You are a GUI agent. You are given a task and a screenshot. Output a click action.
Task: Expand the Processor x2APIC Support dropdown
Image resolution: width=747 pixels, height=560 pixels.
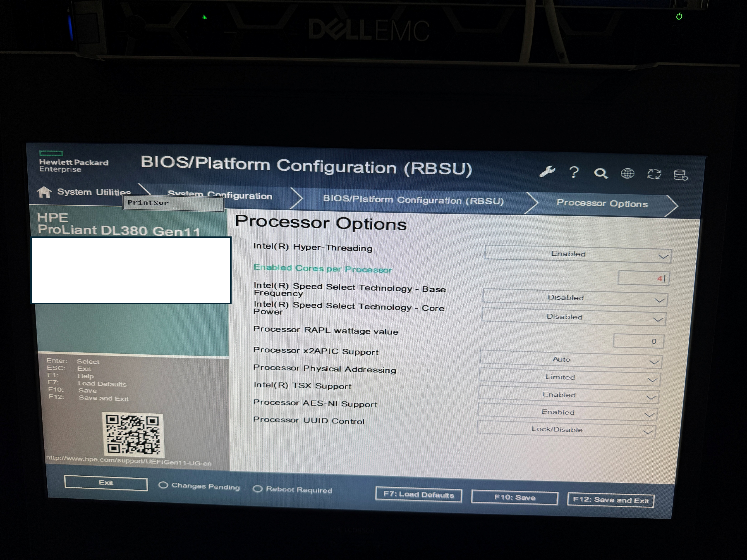pos(570,360)
